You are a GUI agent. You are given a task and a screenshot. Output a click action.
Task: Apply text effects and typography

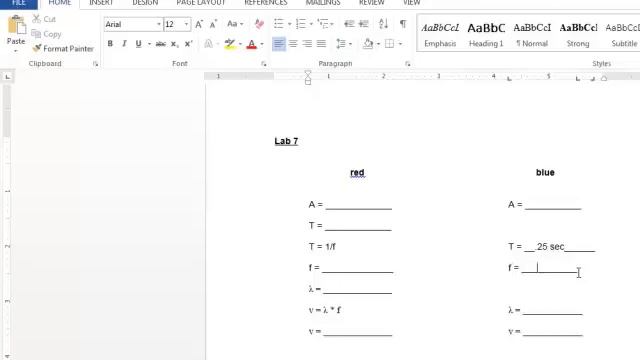point(208,44)
